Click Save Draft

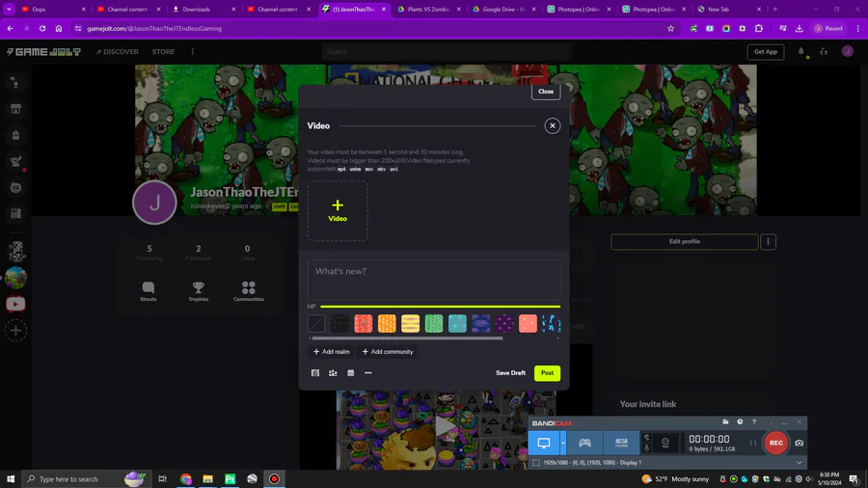pyautogui.click(x=510, y=373)
